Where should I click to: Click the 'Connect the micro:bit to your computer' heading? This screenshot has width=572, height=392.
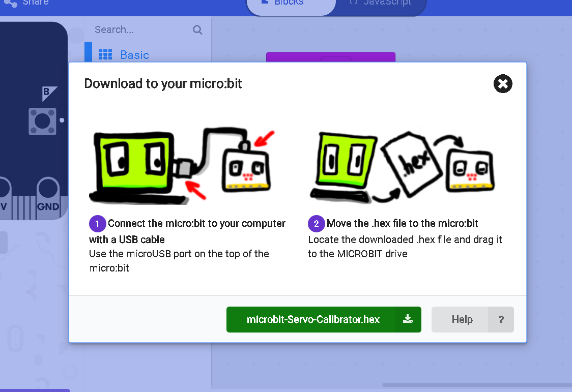coord(187,231)
